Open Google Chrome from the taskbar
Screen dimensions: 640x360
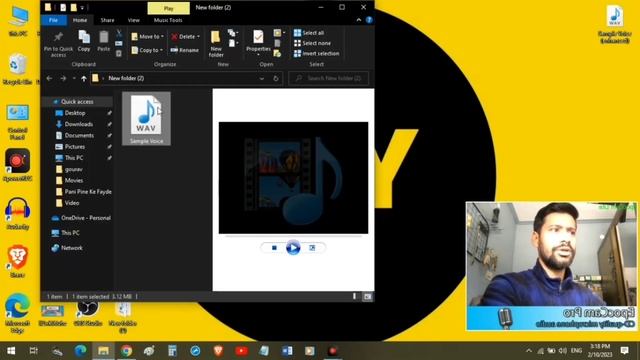pyautogui.click(x=127, y=351)
